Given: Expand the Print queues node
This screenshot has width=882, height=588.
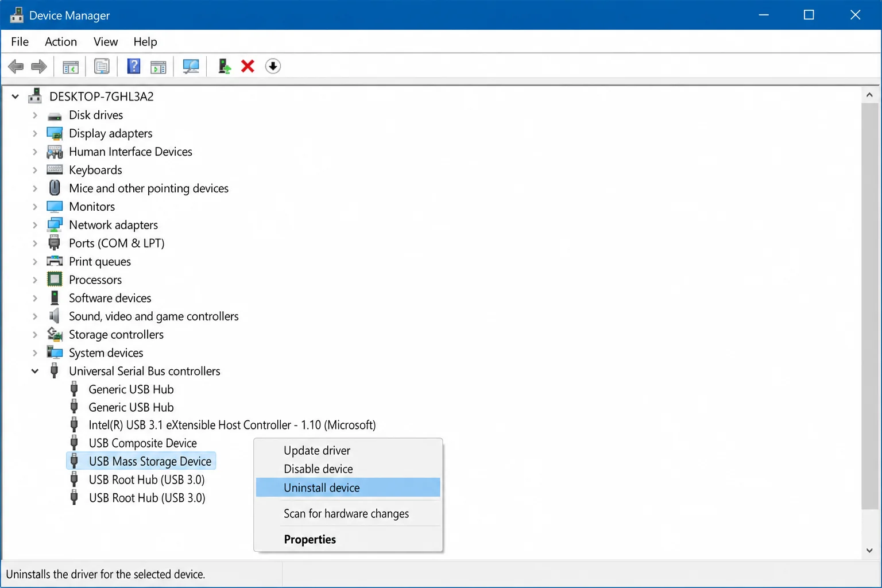Looking at the screenshot, I should pyautogui.click(x=35, y=262).
